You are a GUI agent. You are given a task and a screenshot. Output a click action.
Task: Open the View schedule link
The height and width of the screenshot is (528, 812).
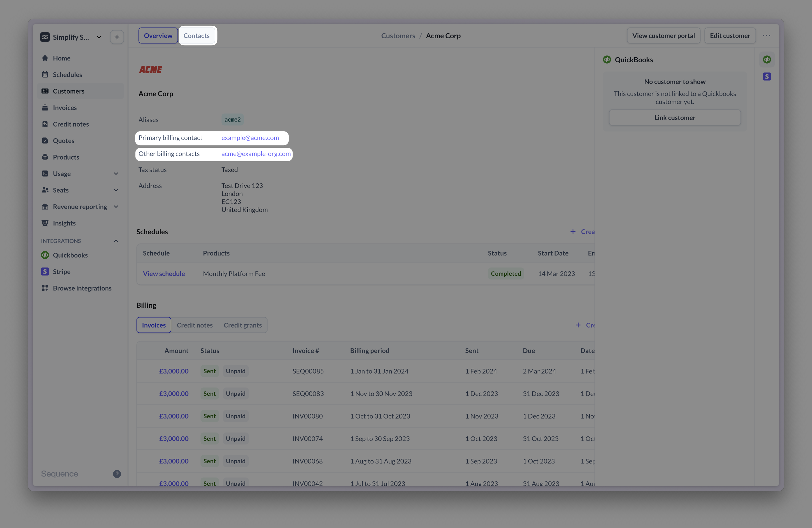tap(164, 273)
